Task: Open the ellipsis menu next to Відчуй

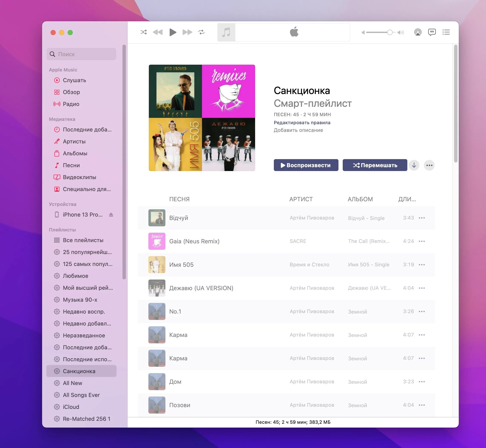Action: [422, 218]
